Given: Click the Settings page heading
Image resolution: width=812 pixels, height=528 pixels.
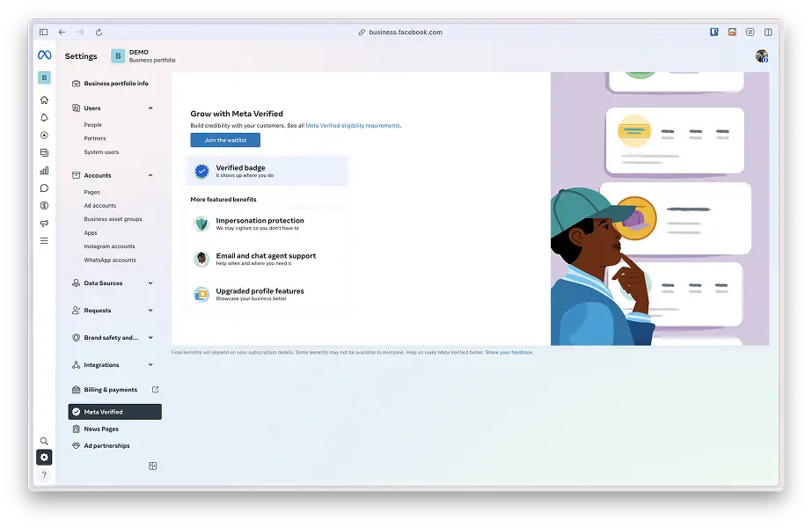Looking at the screenshot, I should pos(81,56).
